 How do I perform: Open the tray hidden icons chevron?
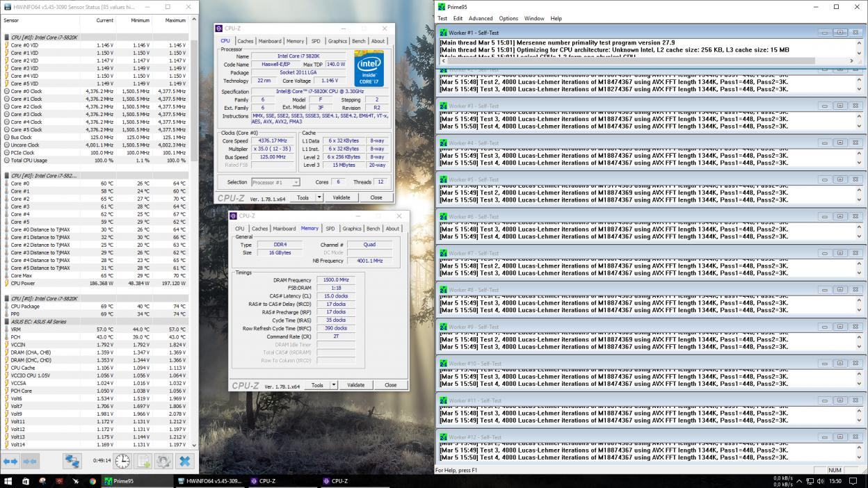(x=799, y=481)
